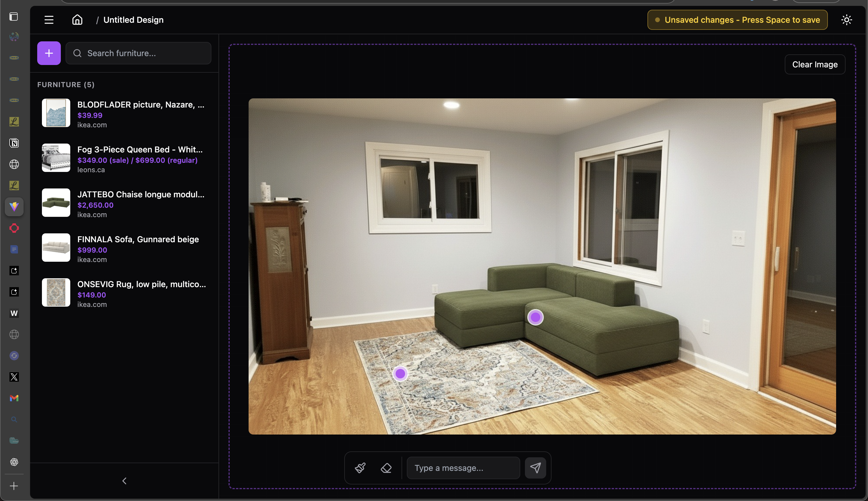
Task: Click the ONSEVIG Rug thumbnail
Action: 56,292
